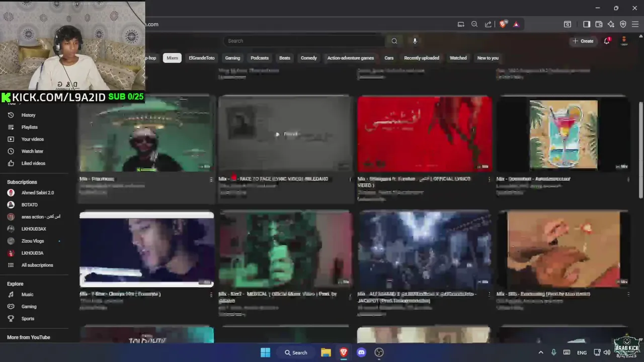Click the Windows taskbar Search box
The height and width of the screenshot is (362, 644).
click(296, 352)
